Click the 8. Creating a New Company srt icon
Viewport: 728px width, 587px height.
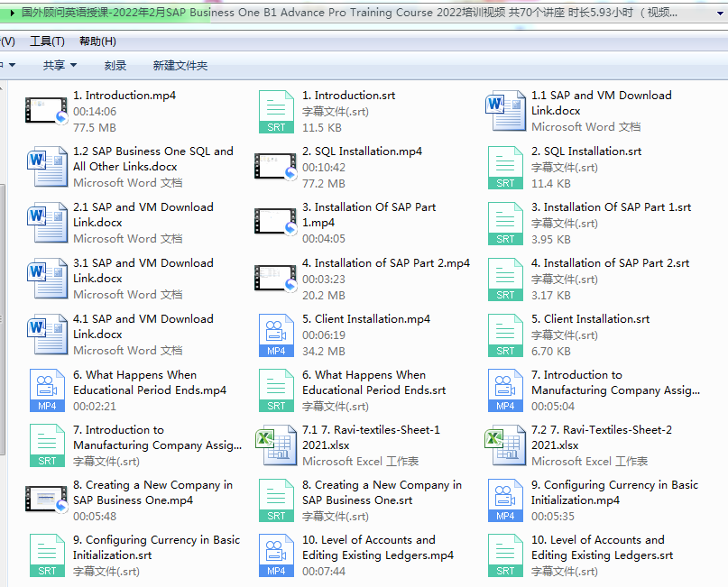(276, 500)
